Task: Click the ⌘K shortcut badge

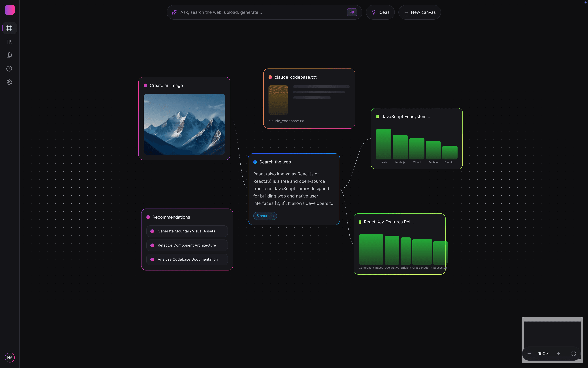Action: pos(352,12)
